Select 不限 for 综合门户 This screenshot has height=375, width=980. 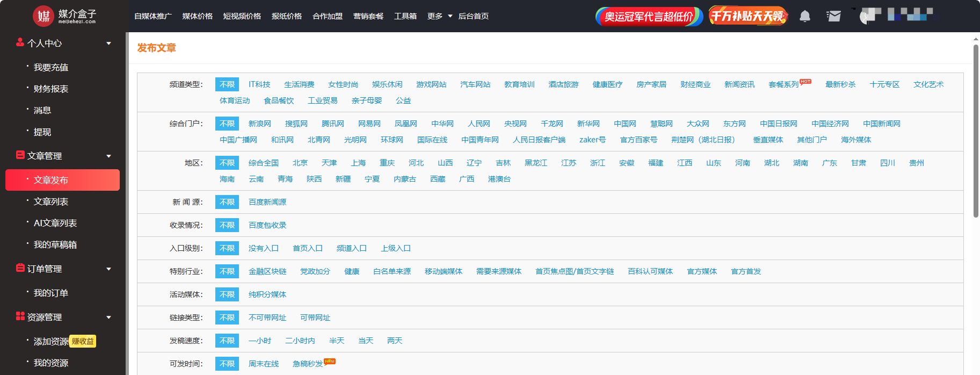[x=227, y=124]
